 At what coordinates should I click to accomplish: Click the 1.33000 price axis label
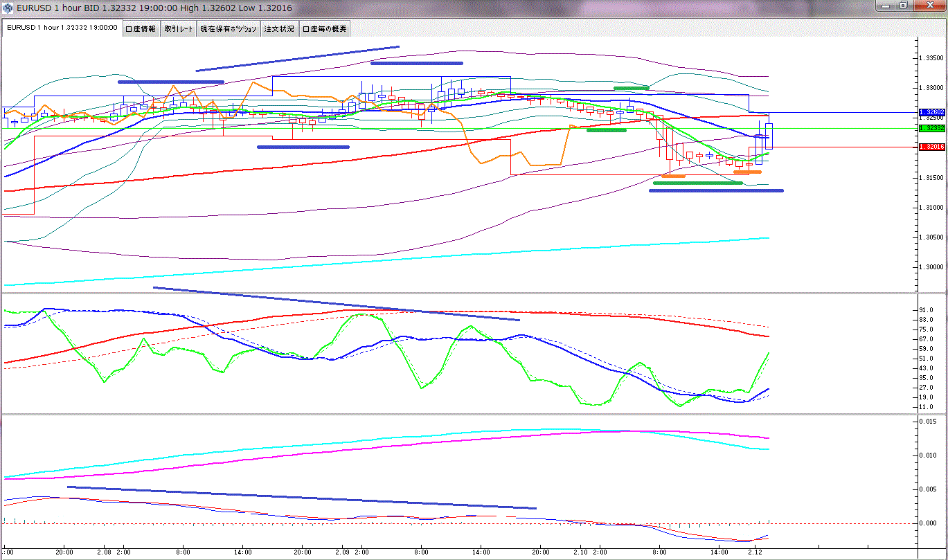click(x=931, y=87)
